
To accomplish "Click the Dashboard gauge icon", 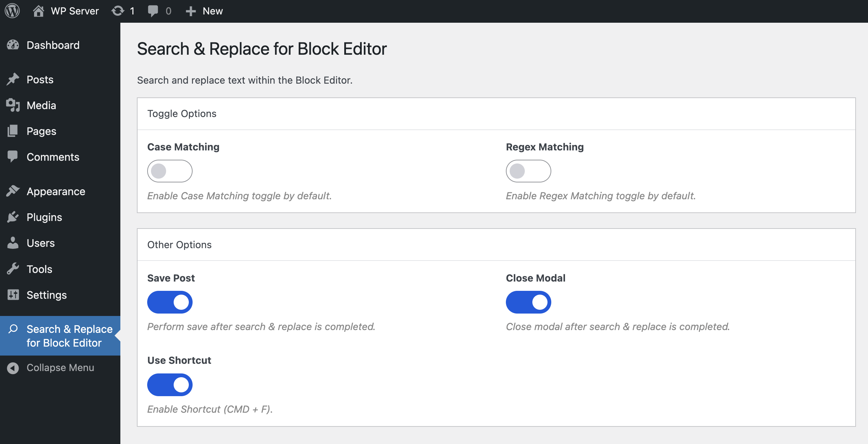I will [x=13, y=45].
